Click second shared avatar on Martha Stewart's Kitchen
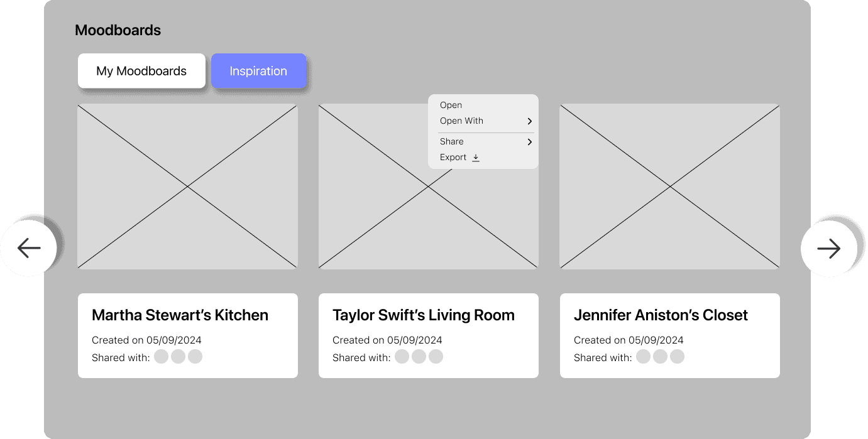This screenshot has width=868, height=439. pyautogui.click(x=179, y=357)
